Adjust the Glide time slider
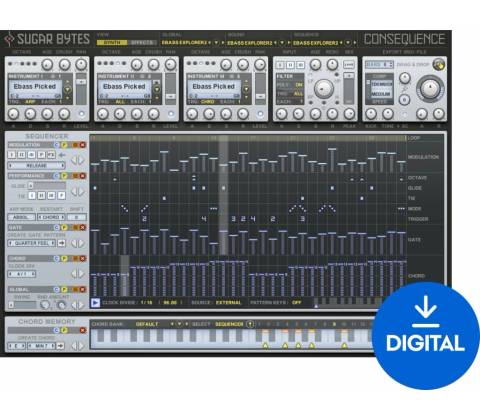 tap(47, 186)
